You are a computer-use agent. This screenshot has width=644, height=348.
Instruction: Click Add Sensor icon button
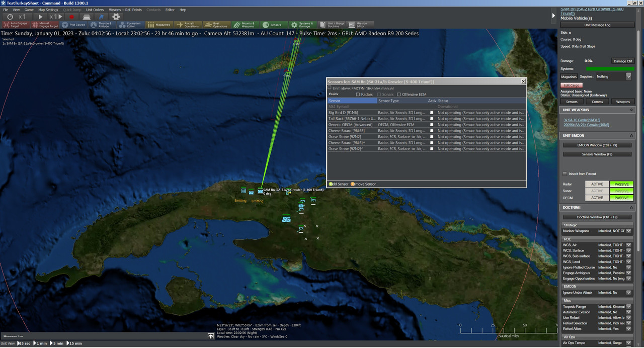[331, 184]
